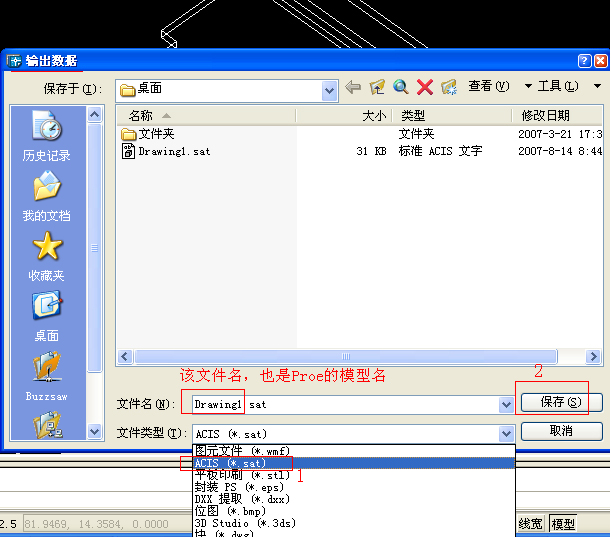This screenshot has width=611, height=537.
Task: Select 封装 PS (*.eps) file type
Action: [x=354, y=487]
